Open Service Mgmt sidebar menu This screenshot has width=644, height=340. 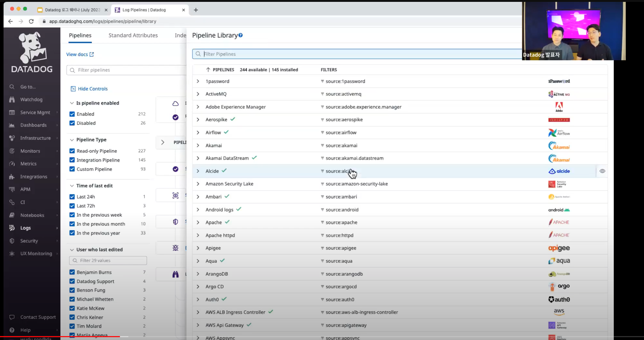coord(35,112)
